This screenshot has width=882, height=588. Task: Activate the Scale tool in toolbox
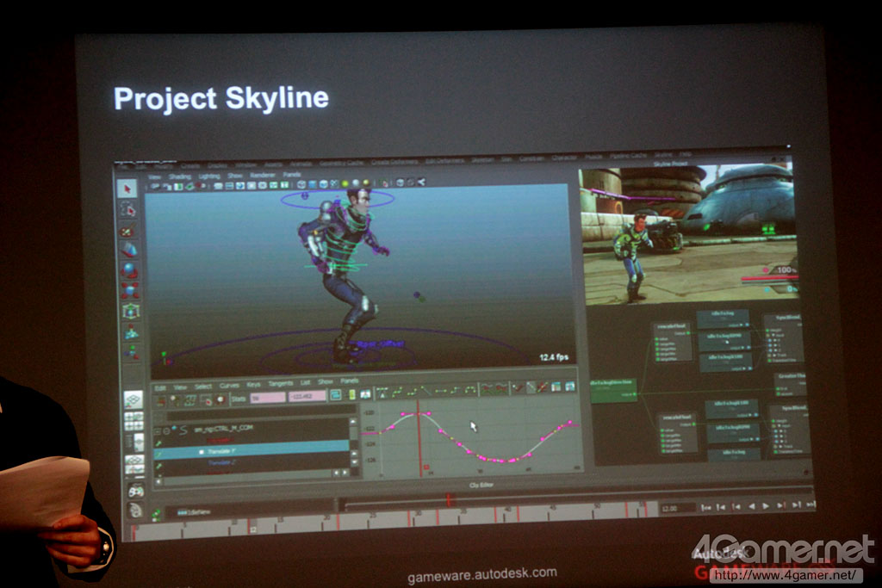click(x=130, y=291)
